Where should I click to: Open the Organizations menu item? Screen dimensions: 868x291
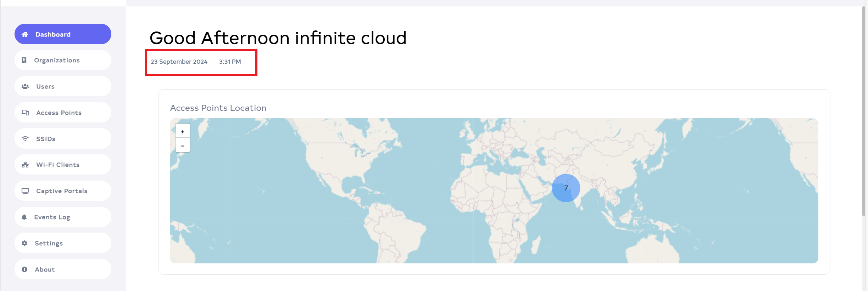(x=57, y=60)
